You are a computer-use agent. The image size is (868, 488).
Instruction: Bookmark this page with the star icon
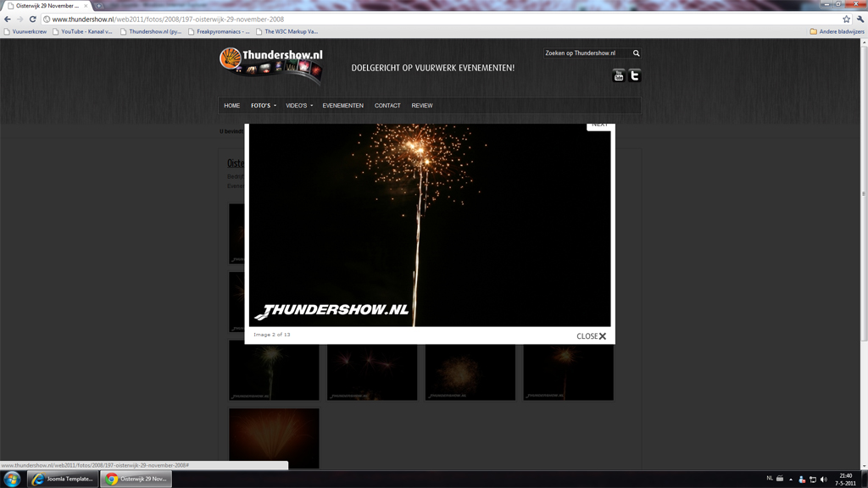tap(847, 19)
